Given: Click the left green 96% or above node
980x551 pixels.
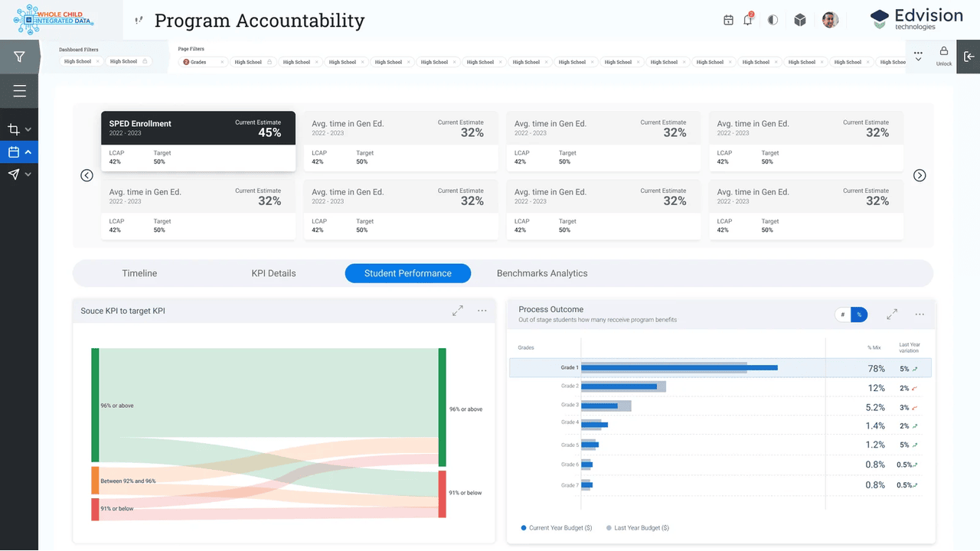Looking at the screenshot, I should click(x=95, y=405).
